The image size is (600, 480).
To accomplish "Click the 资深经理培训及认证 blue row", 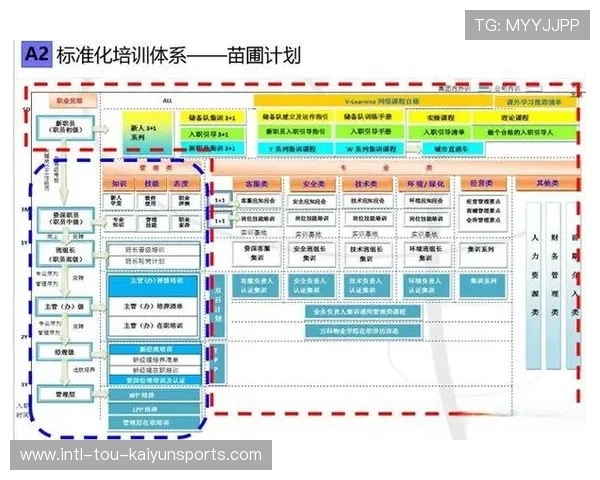I will coord(155,380).
